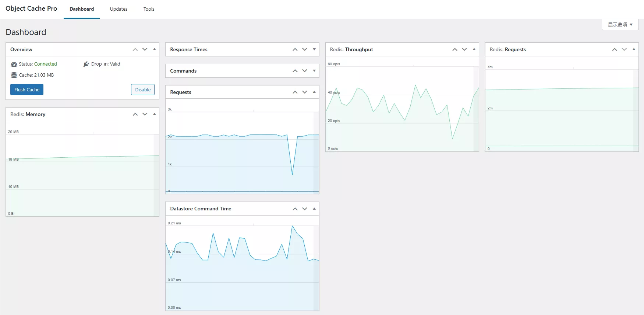Move the Commands panel down

(305, 71)
